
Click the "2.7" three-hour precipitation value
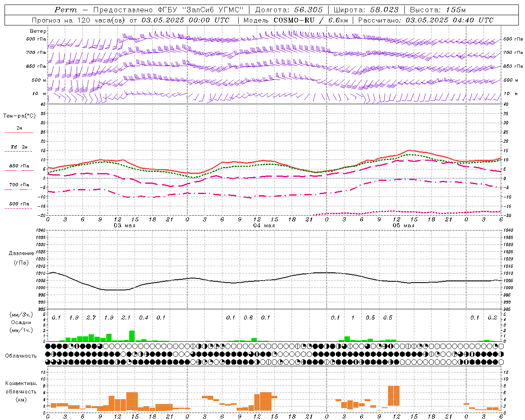91,318
